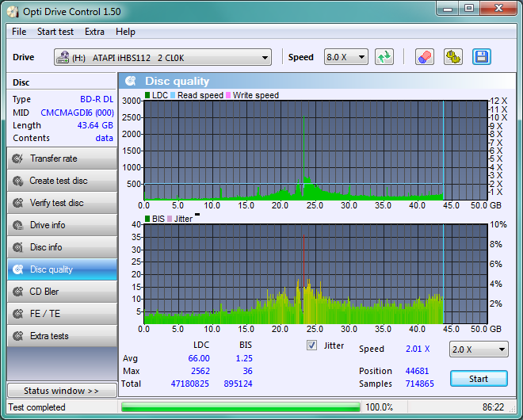Click the BIS Total value 895124

click(x=238, y=384)
